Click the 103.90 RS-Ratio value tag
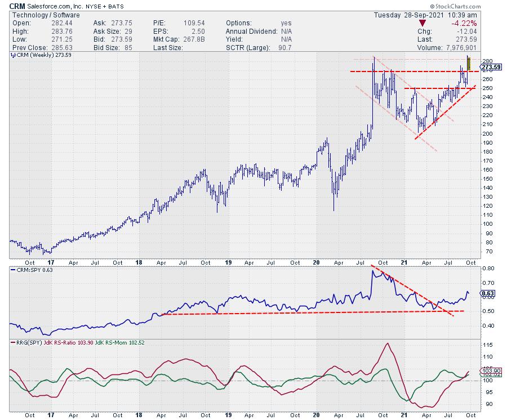The height and width of the screenshot is (420, 507). [491, 370]
